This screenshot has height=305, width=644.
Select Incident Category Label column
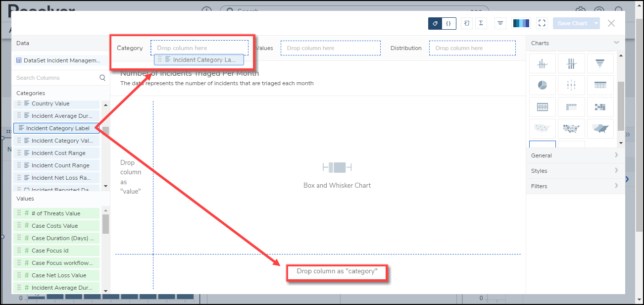56,128
